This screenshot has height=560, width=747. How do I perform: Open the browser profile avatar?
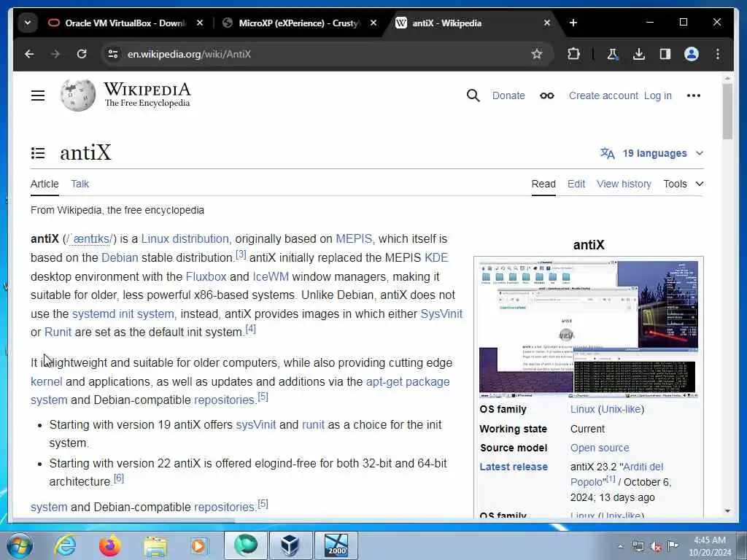coord(692,54)
